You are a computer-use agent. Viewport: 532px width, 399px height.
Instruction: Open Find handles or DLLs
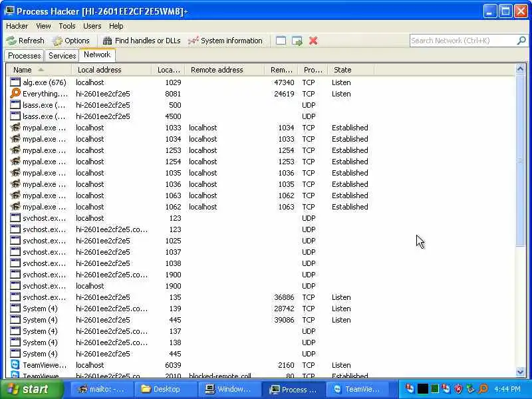coord(142,41)
